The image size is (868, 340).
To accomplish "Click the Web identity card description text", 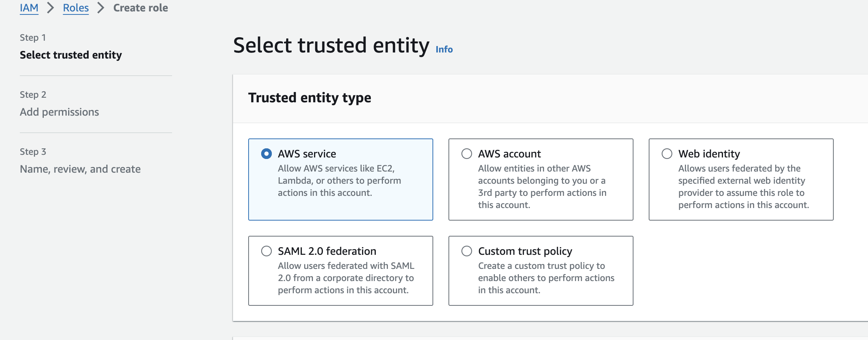I will pyautogui.click(x=743, y=187).
